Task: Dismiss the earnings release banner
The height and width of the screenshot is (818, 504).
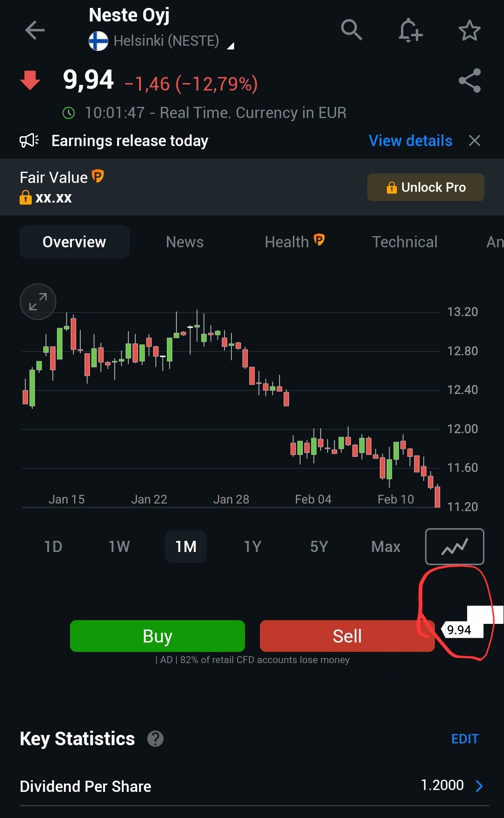Action: point(475,140)
